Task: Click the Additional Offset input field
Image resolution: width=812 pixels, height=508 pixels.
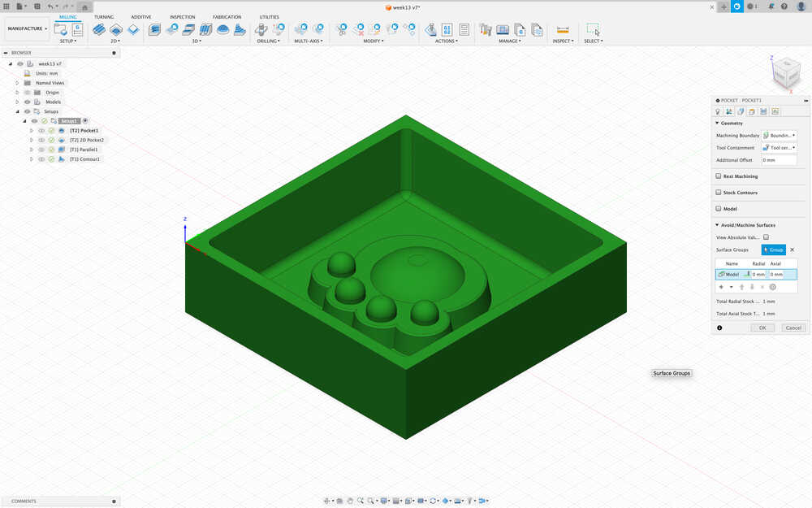Action: click(x=779, y=160)
